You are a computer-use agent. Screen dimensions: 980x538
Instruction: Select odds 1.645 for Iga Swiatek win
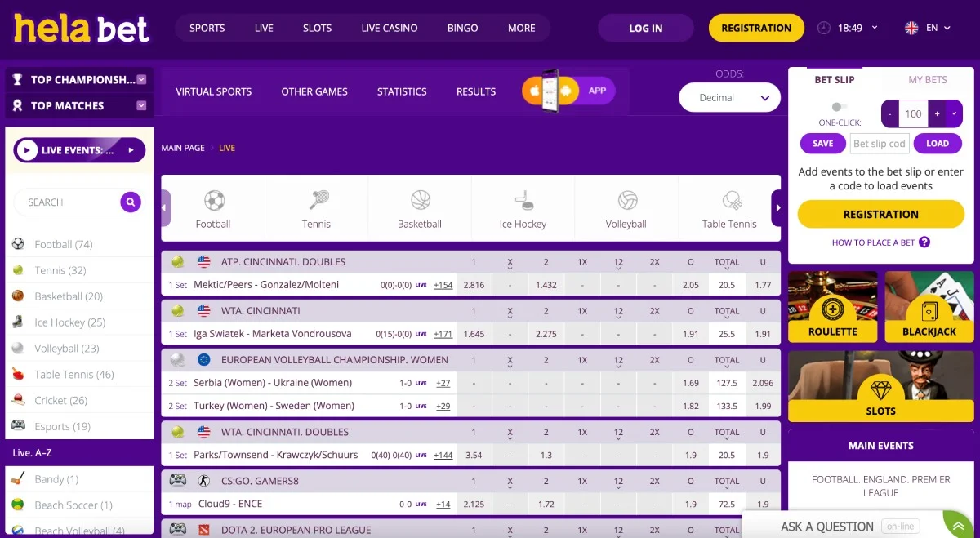tap(474, 334)
